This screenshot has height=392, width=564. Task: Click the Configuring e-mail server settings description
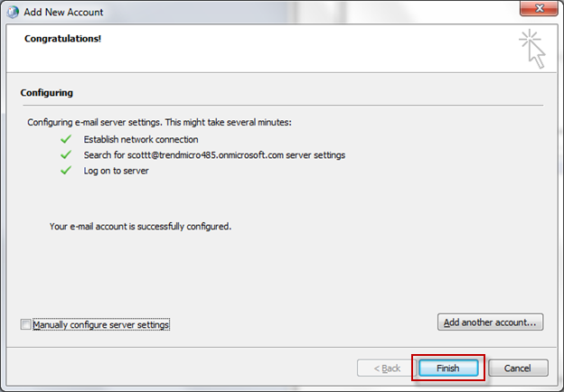pos(160,121)
